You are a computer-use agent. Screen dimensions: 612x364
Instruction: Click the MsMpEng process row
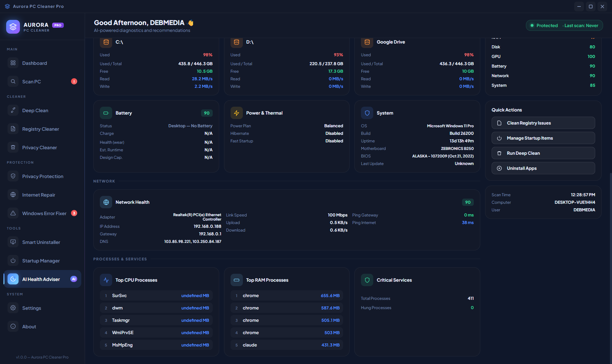156,345
